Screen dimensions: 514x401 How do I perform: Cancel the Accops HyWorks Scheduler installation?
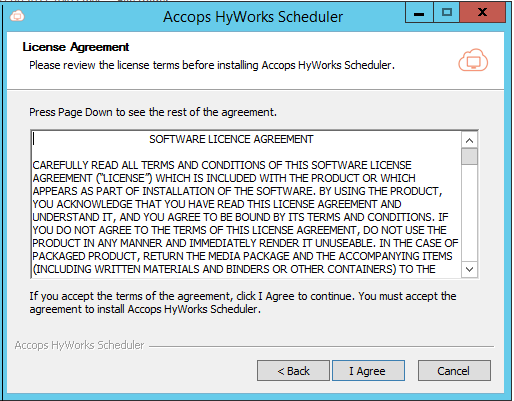point(454,371)
